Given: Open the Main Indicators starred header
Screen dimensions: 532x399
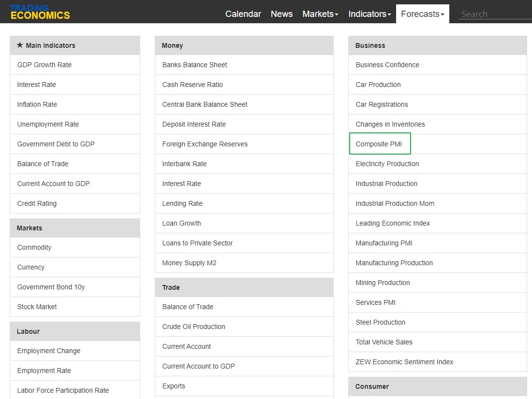Looking at the screenshot, I should (x=75, y=45).
